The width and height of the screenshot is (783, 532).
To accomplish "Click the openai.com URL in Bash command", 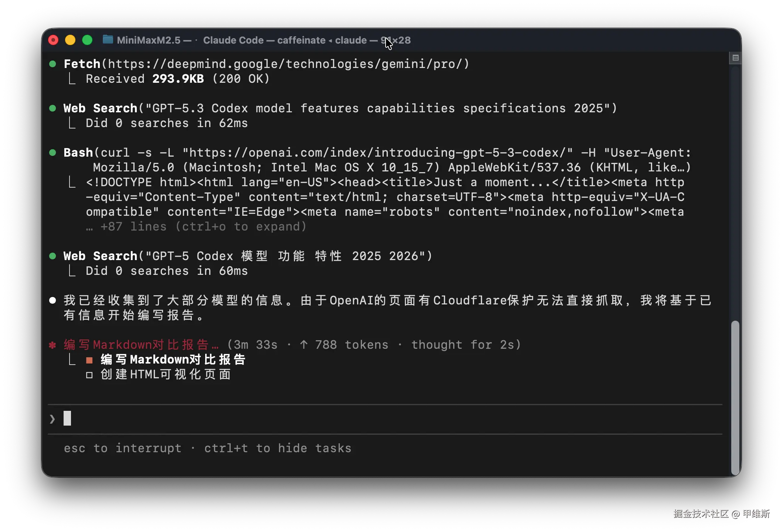I will [378, 153].
